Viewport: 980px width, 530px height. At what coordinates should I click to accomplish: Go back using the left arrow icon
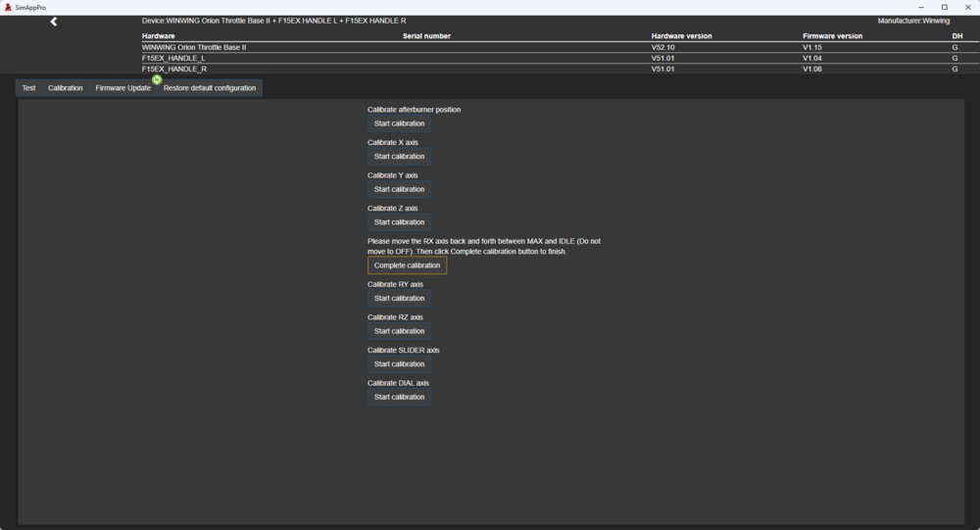[x=54, y=22]
